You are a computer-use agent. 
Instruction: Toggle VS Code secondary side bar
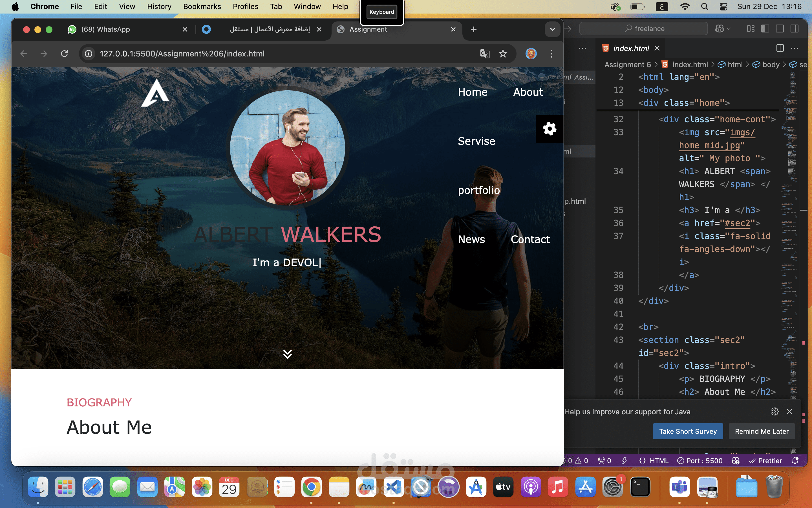pos(795,29)
